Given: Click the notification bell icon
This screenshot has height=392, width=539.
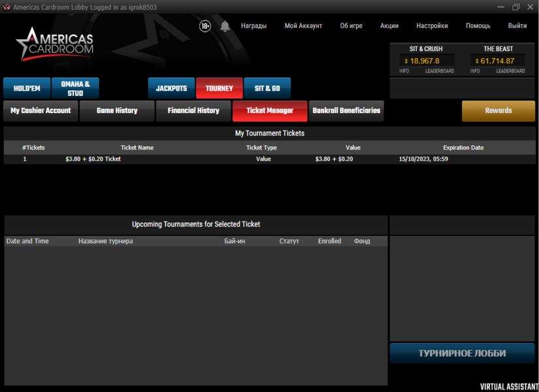Looking at the screenshot, I should coord(225,26).
